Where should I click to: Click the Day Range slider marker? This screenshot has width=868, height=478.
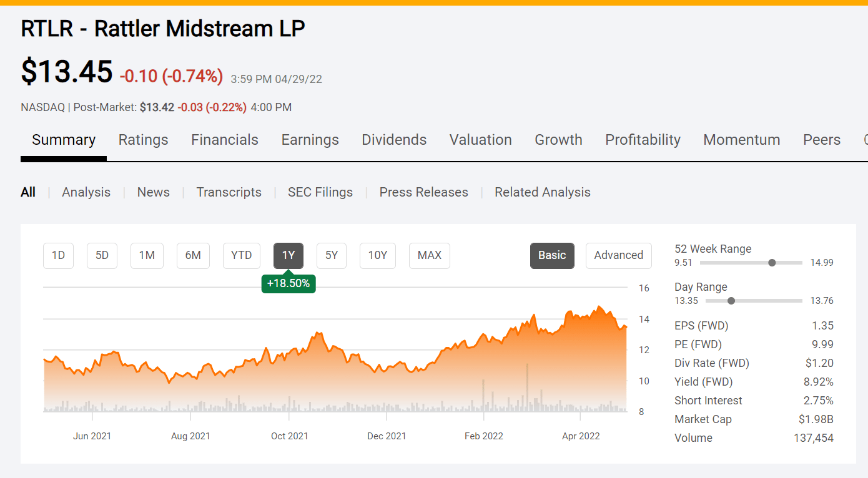click(x=731, y=301)
